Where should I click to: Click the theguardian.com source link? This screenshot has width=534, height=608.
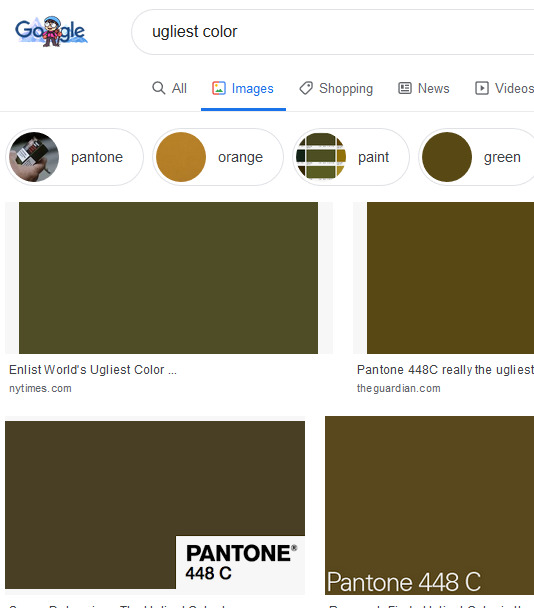pyautogui.click(x=399, y=388)
